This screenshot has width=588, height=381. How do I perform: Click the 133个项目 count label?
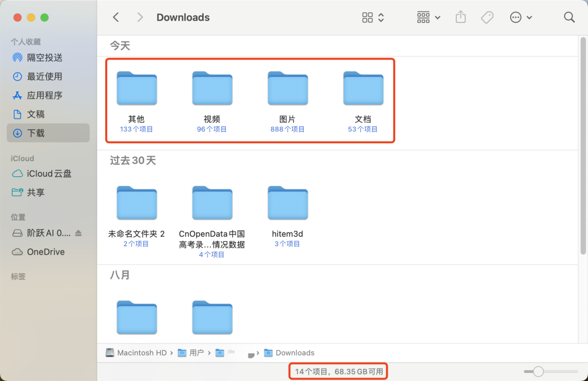(137, 130)
